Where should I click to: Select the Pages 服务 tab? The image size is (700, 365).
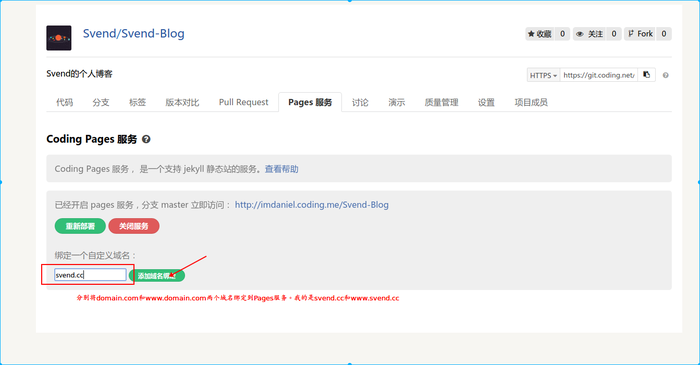[310, 102]
